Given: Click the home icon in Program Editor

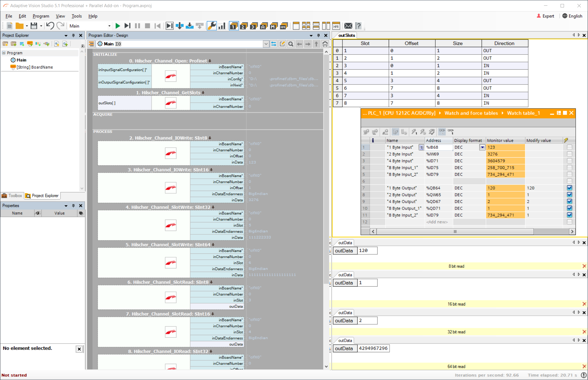Looking at the screenshot, I should pos(325,44).
